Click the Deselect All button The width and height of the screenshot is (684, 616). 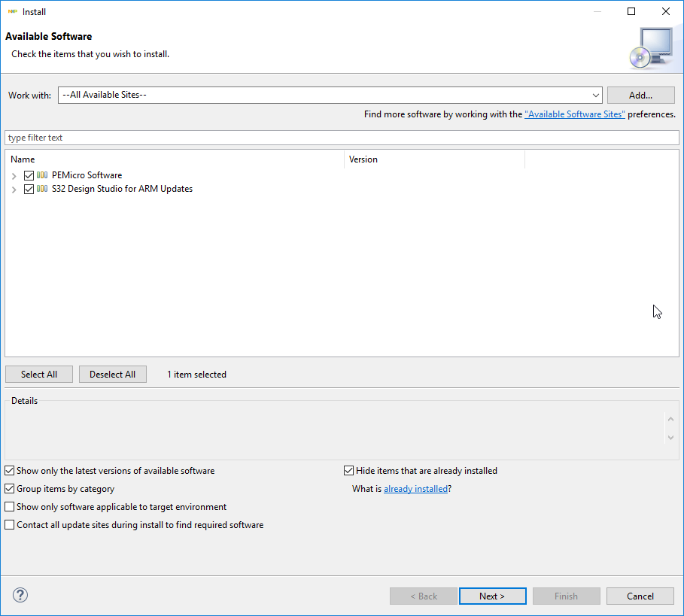(113, 375)
